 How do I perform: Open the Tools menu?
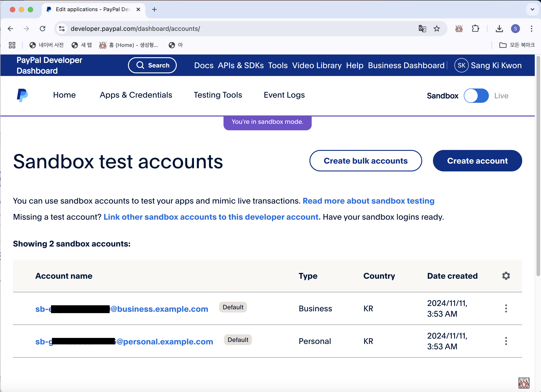coord(278,65)
